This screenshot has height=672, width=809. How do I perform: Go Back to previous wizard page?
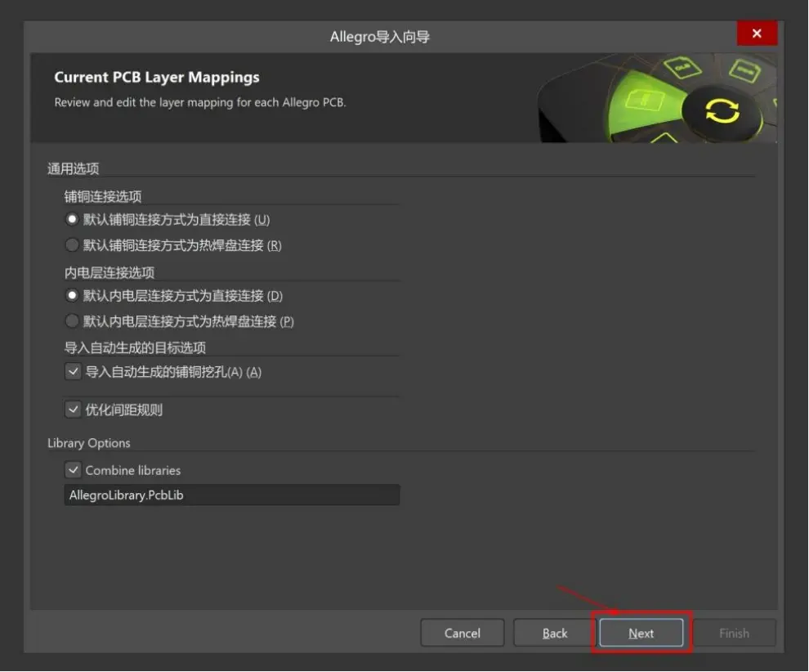point(555,634)
